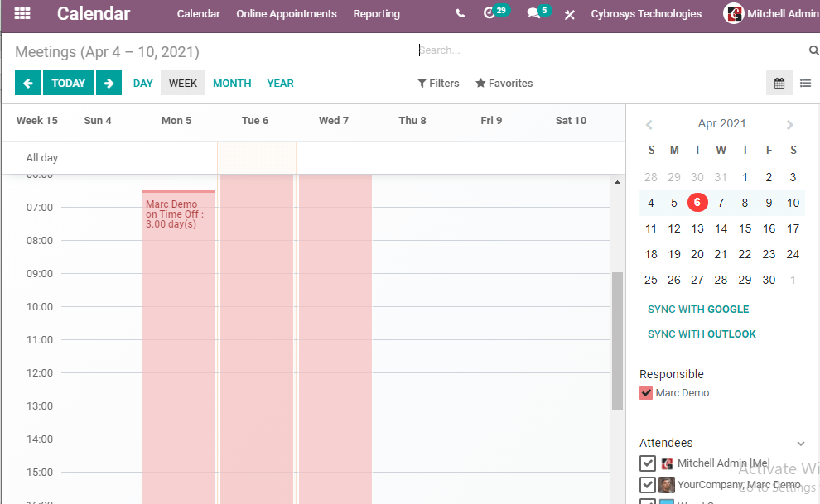This screenshot has height=504, width=820.
Task: Click Marc Demo attendee avatar
Action: 666,485
